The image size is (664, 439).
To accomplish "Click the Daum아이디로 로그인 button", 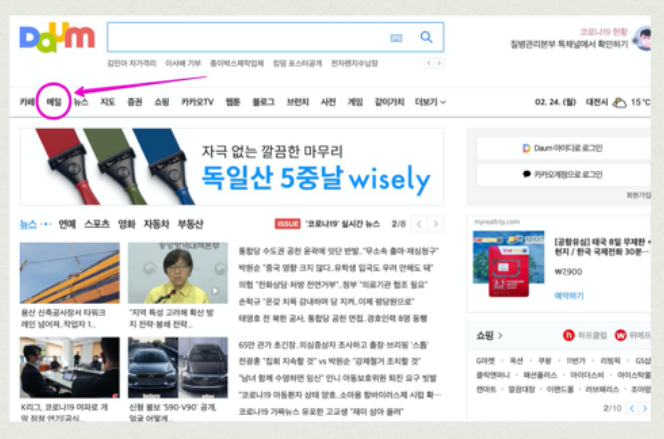I will pos(564,148).
